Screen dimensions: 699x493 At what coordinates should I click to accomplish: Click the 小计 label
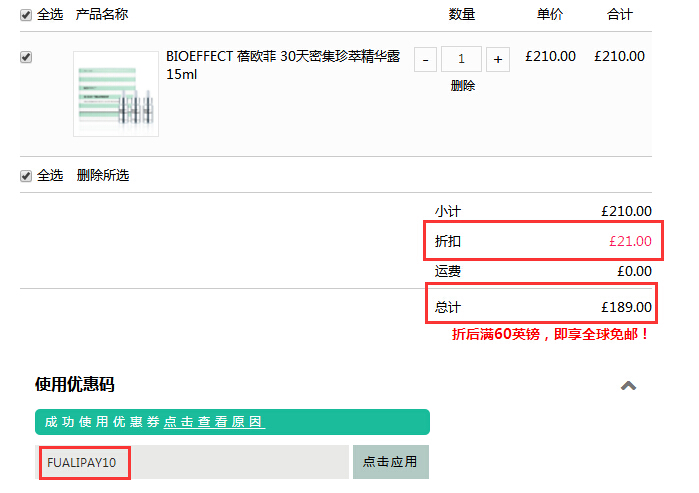click(448, 211)
